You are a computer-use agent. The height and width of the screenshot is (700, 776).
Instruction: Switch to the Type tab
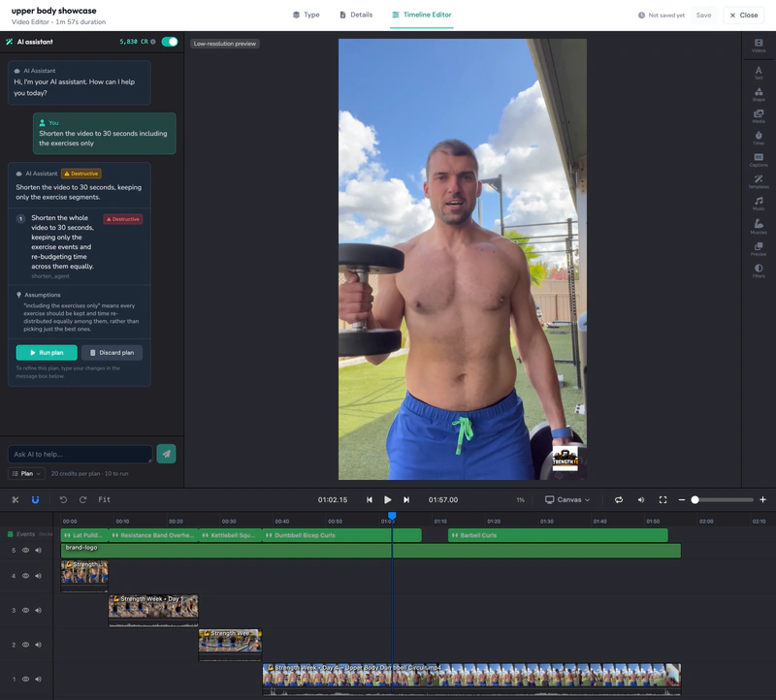tap(306, 15)
